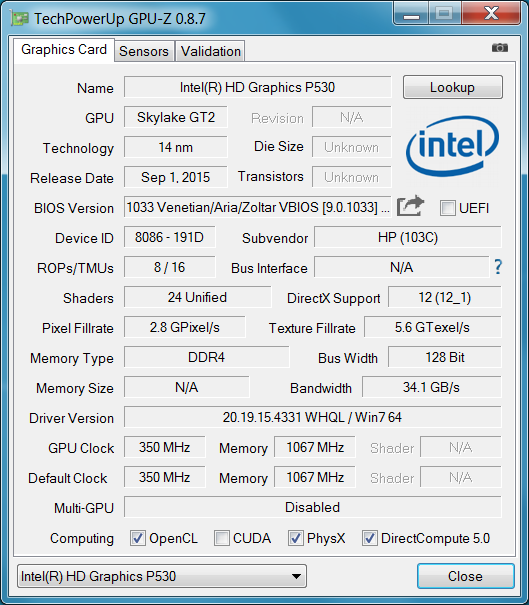
Task: Click the camera screenshot icon
Action: 500,48
